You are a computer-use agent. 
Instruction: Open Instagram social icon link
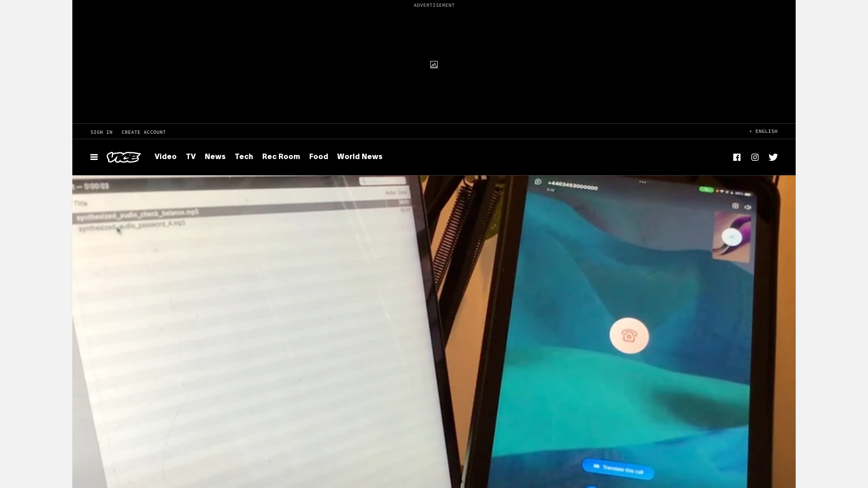755,157
